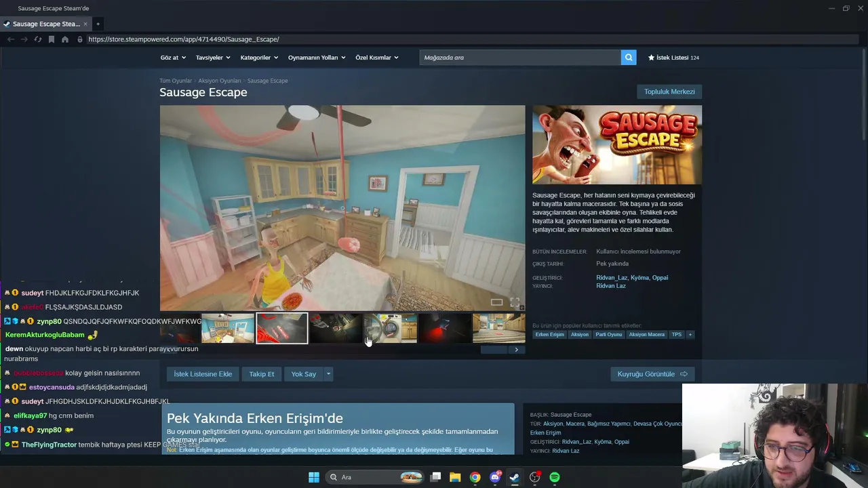Screen dimensions: 868x488
Task: Click the main kitchen gameplay video
Action: coord(342,208)
